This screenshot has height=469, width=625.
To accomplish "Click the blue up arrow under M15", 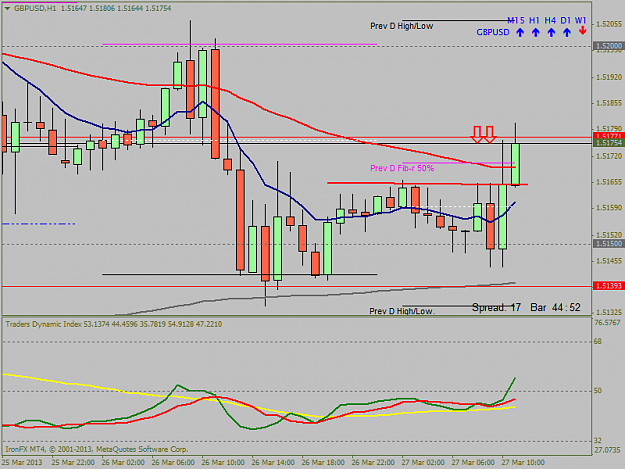I will (x=520, y=33).
